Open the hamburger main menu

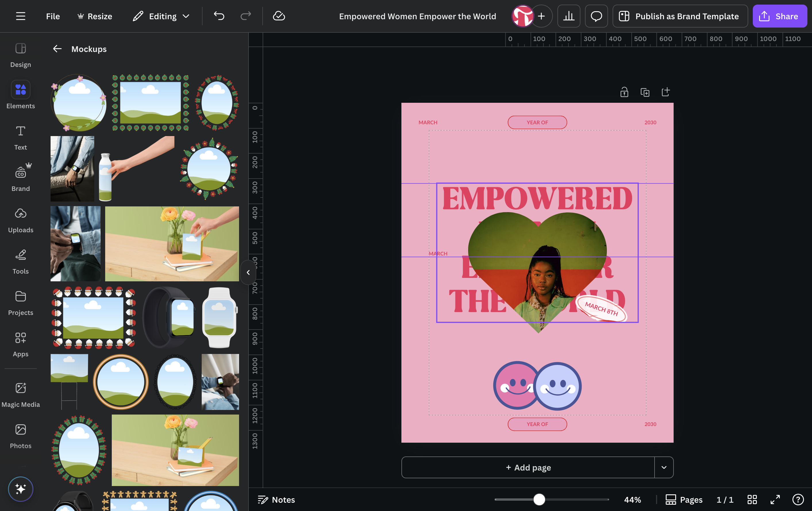click(x=21, y=16)
